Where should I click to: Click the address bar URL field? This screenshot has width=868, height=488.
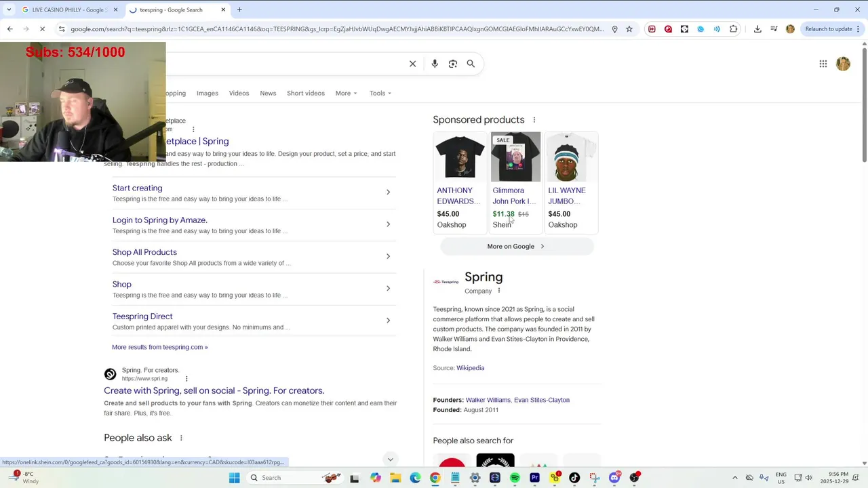click(337, 29)
